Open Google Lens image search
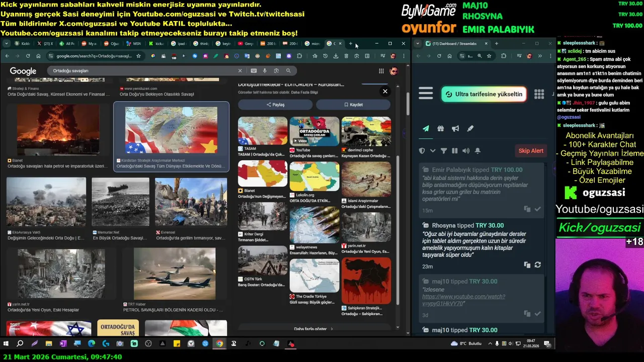 [x=276, y=71]
